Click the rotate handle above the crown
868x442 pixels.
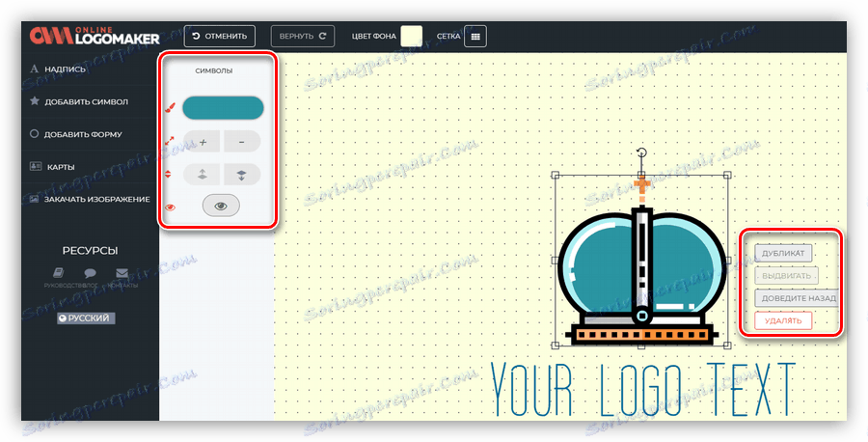[641, 153]
